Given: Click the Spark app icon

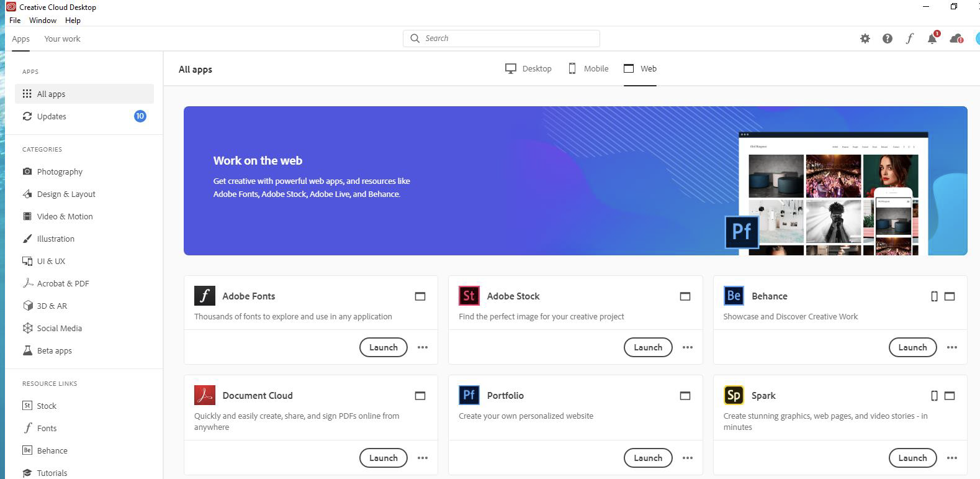Looking at the screenshot, I should click(x=733, y=395).
